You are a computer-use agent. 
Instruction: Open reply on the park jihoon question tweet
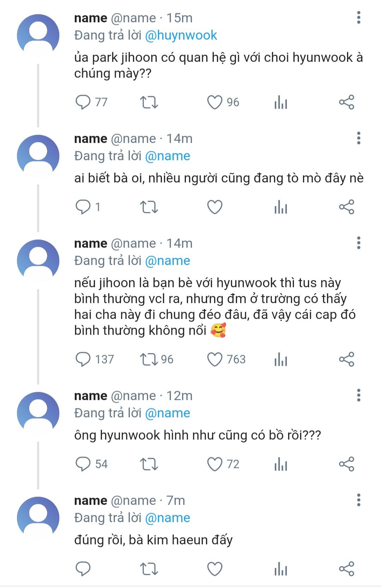coord(83,102)
